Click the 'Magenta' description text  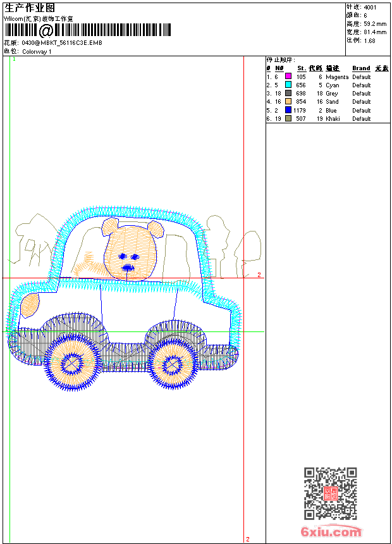click(337, 77)
